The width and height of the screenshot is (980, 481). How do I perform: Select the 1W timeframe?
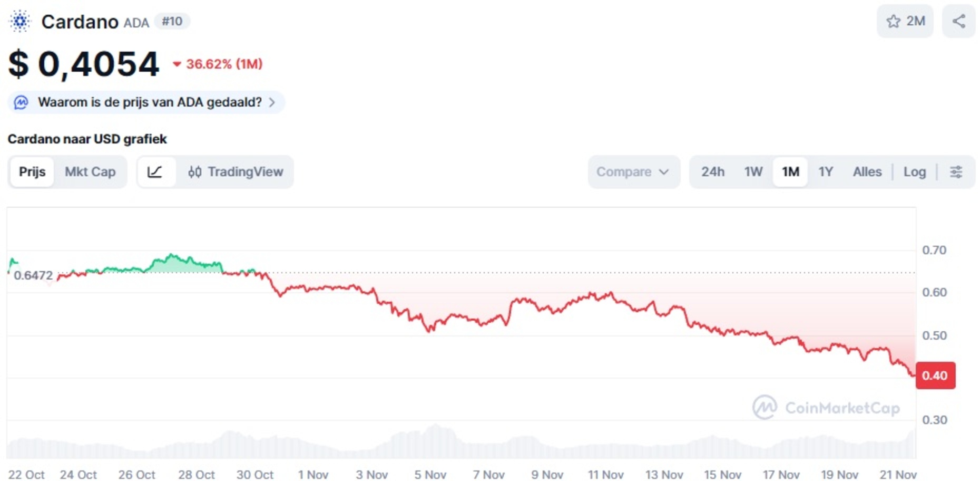(753, 172)
